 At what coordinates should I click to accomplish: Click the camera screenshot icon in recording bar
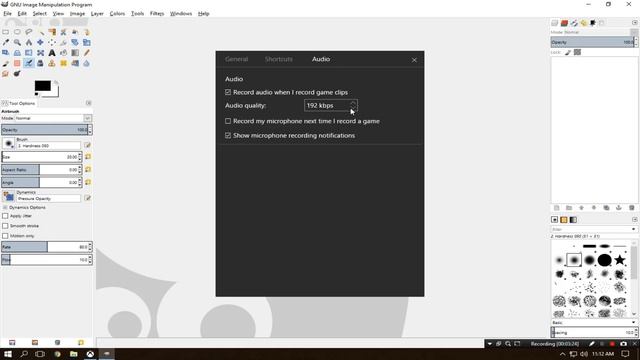623,344
